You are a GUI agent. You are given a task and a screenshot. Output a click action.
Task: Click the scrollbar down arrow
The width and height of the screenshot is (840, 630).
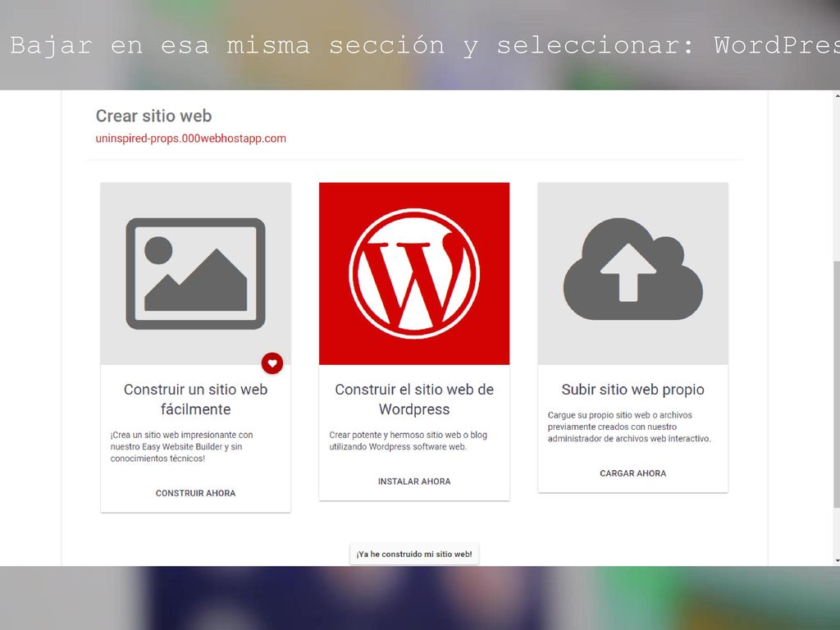point(837,560)
